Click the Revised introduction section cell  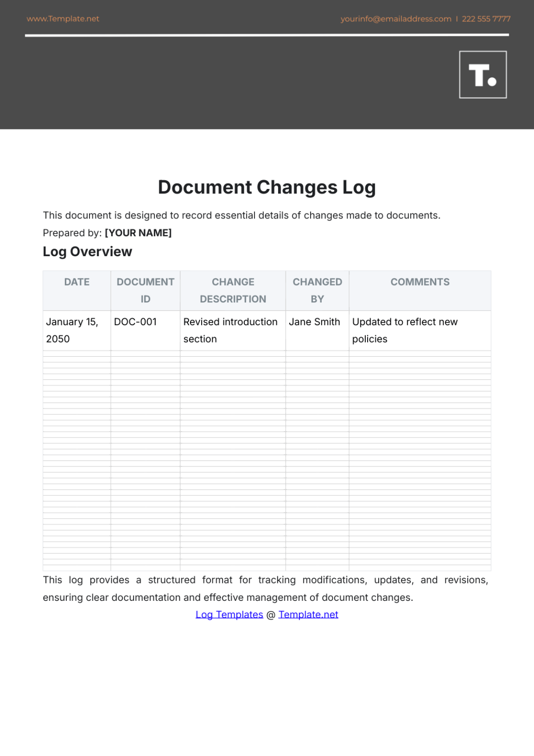click(233, 330)
